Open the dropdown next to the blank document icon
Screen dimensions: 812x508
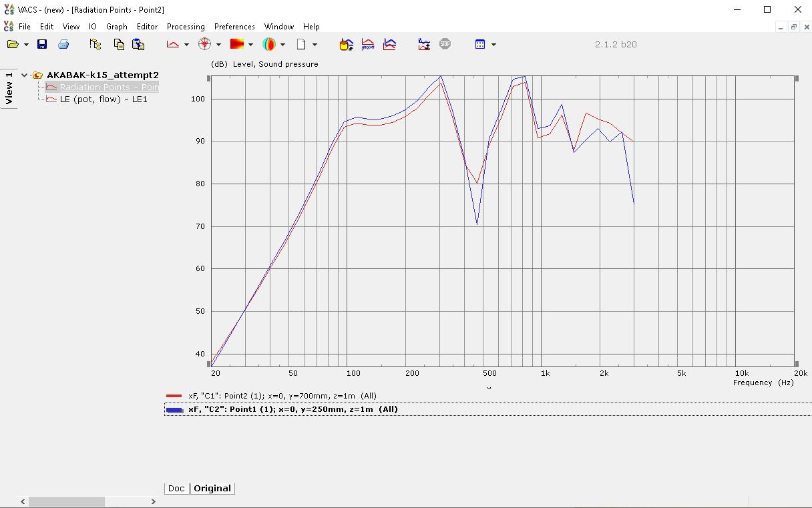click(315, 45)
